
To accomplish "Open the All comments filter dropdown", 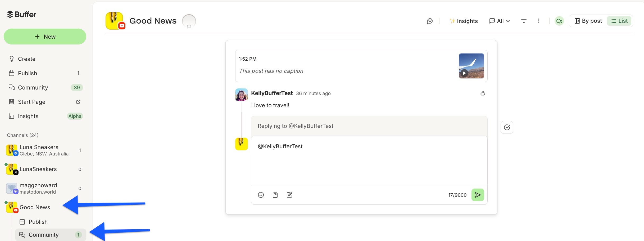I will coord(500,21).
